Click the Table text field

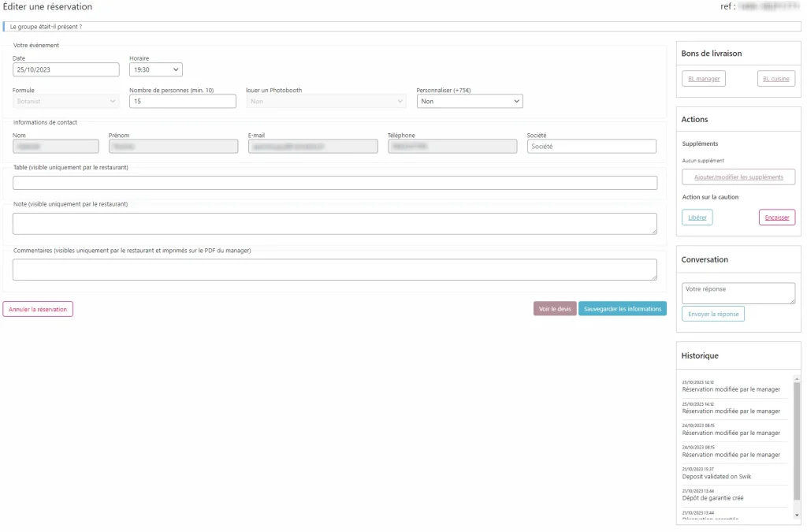(x=335, y=183)
